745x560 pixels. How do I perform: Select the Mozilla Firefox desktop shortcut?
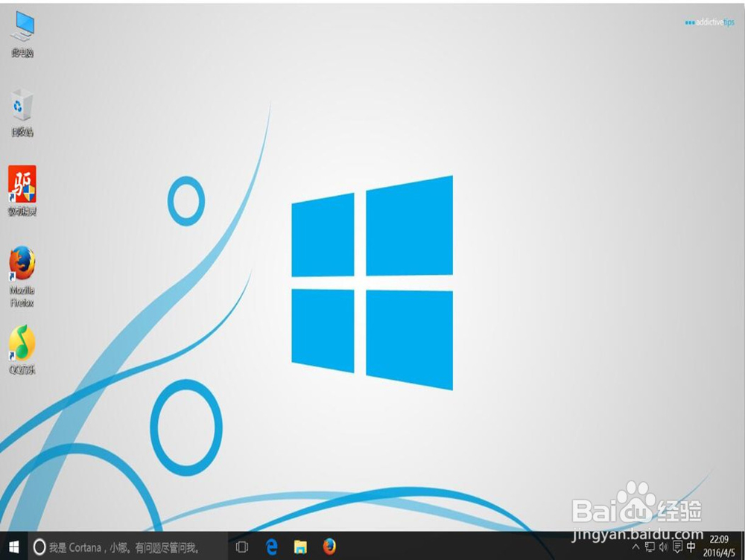[x=22, y=276]
